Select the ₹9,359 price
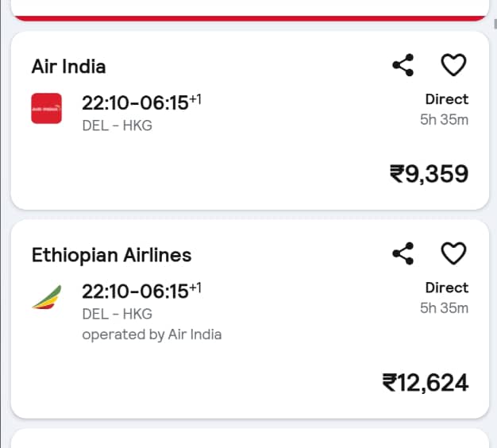Viewport: 497px width, 448px height. coord(429,174)
